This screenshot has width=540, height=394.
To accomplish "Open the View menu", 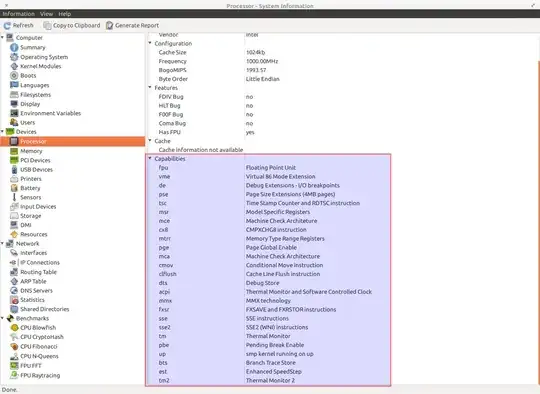I will pos(46,14).
